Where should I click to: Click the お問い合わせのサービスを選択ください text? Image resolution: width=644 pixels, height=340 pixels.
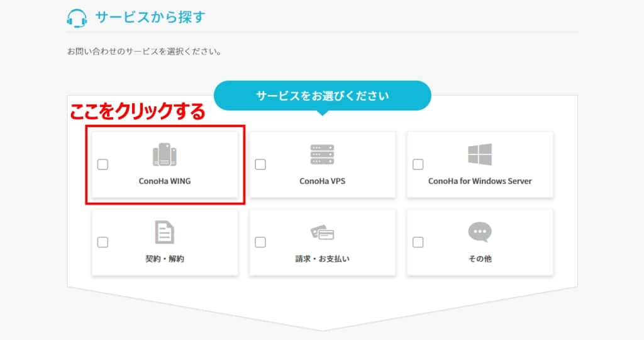click(144, 52)
